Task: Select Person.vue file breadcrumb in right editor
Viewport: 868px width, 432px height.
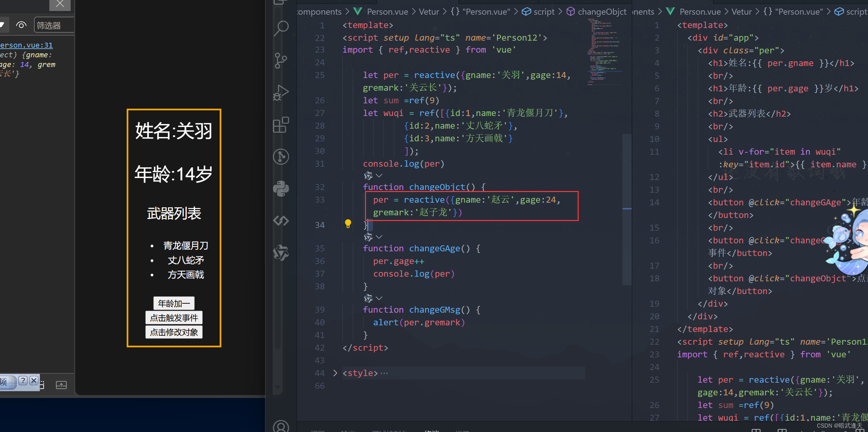Action: 700,12
